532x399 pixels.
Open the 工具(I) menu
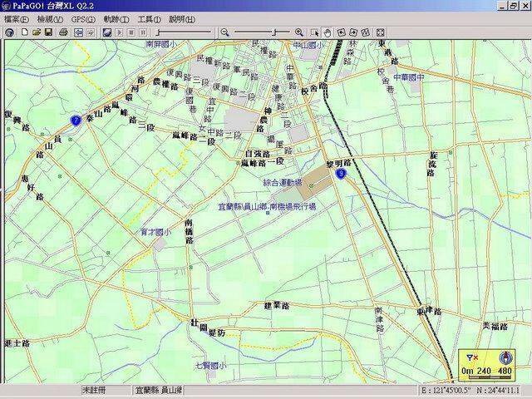(x=150, y=19)
